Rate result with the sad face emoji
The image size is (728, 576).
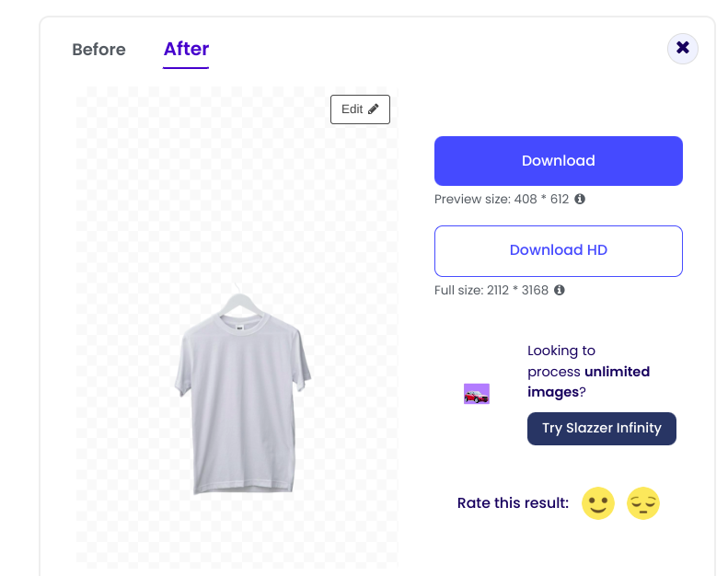[643, 504]
